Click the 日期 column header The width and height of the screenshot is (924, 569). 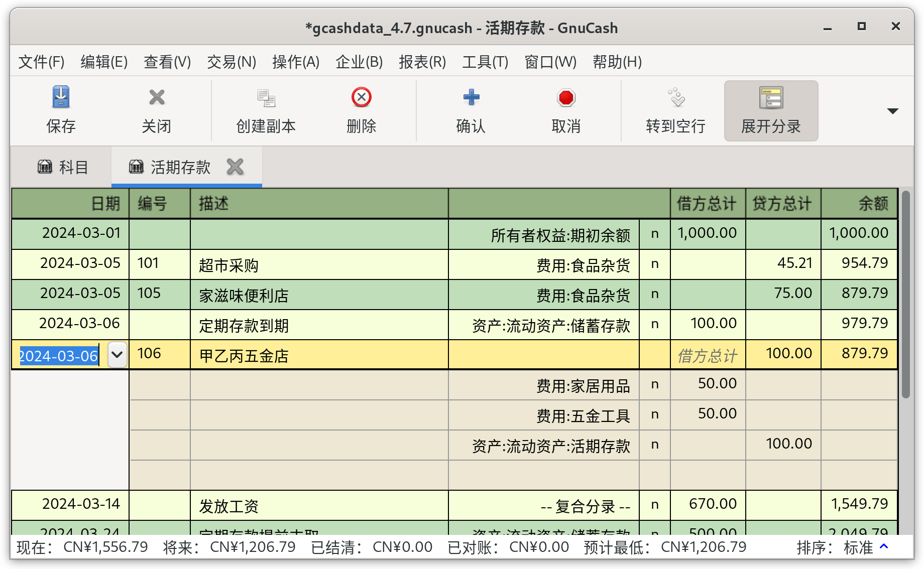pyautogui.click(x=70, y=203)
